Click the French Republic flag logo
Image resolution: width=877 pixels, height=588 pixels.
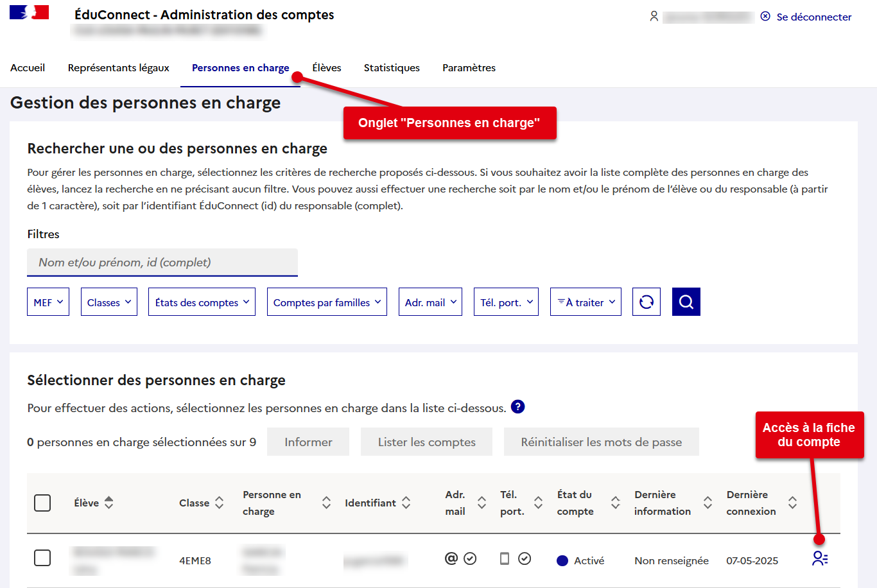pyautogui.click(x=30, y=12)
